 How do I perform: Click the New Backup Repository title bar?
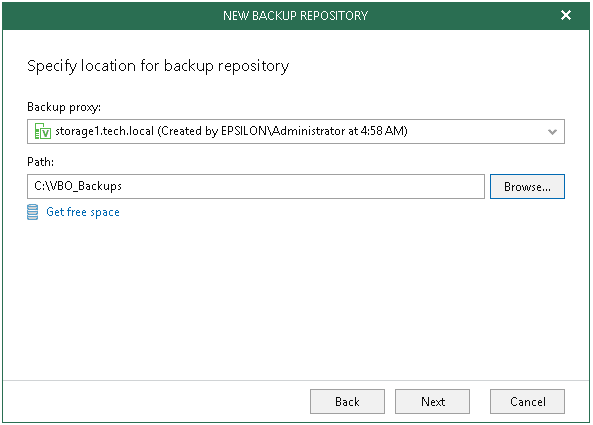click(296, 16)
